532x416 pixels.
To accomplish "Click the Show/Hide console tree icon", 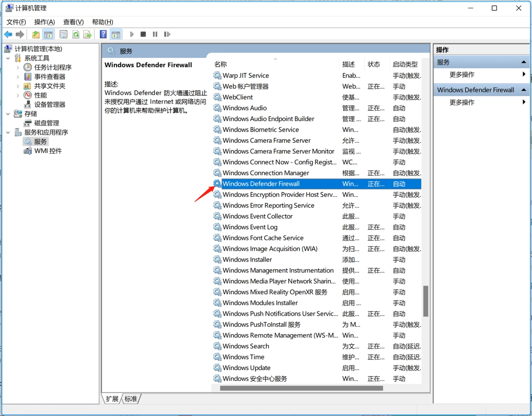I will tap(48, 34).
